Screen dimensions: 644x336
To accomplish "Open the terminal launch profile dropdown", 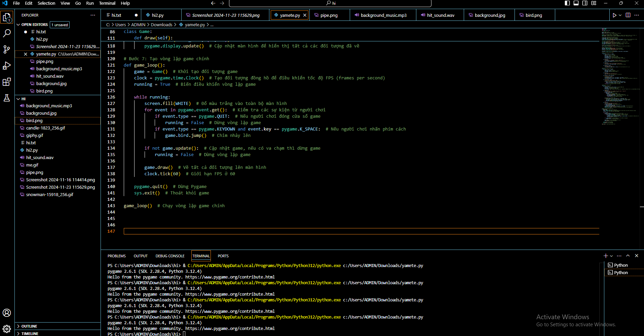I will pyautogui.click(x=611, y=256).
